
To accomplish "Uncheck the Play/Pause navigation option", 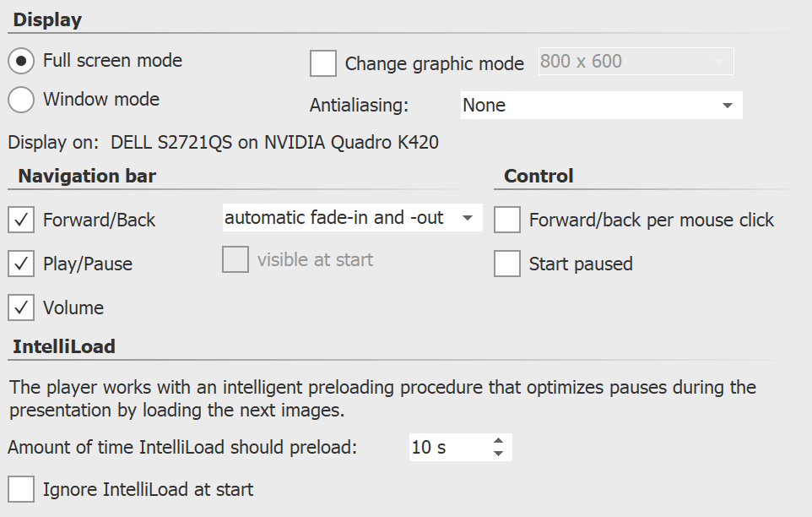I will pyautogui.click(x=21, y=264).
